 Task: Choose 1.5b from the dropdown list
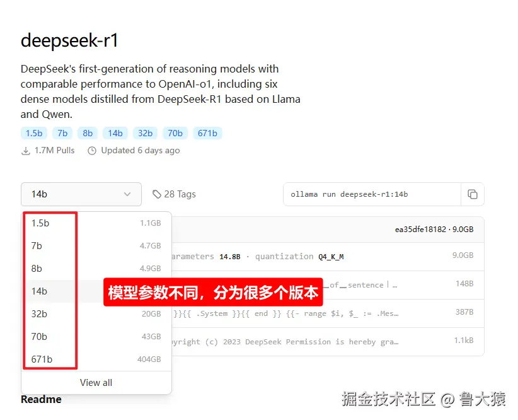(96, 223)
